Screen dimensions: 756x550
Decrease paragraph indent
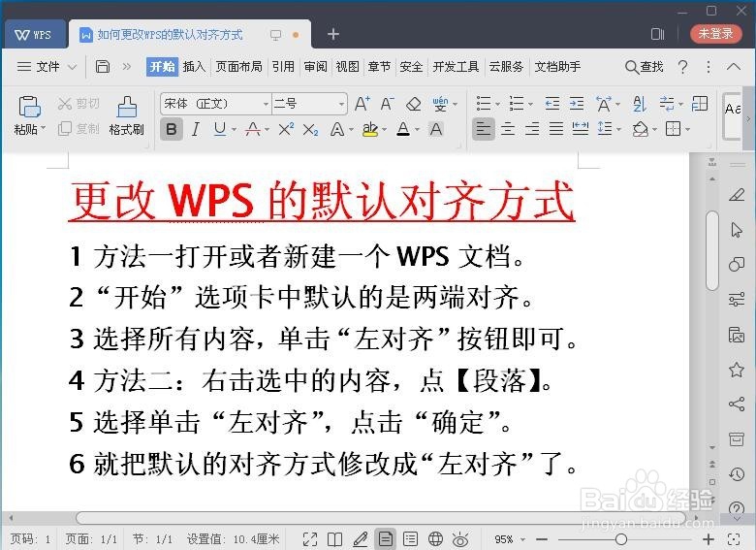pyautogui.click(x=552, y=103)
